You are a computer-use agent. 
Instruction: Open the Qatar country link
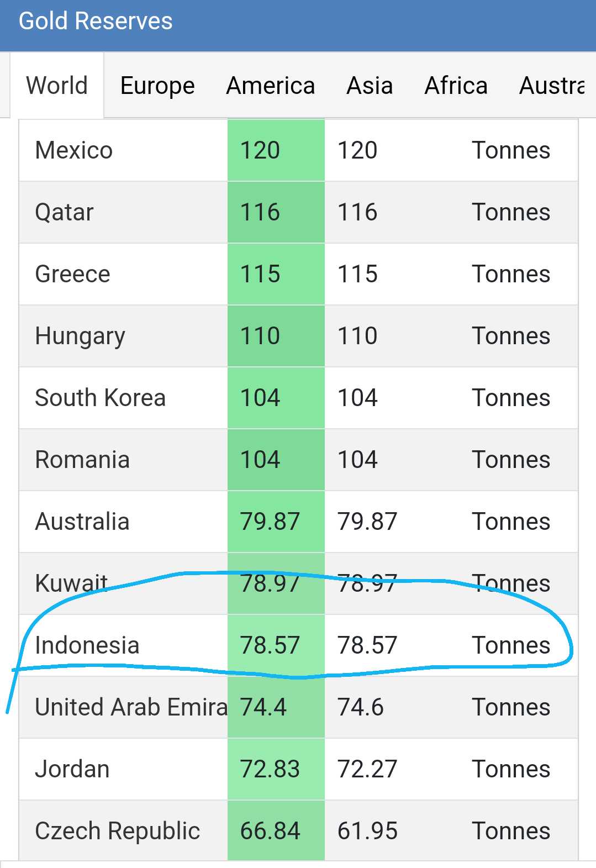64,212
